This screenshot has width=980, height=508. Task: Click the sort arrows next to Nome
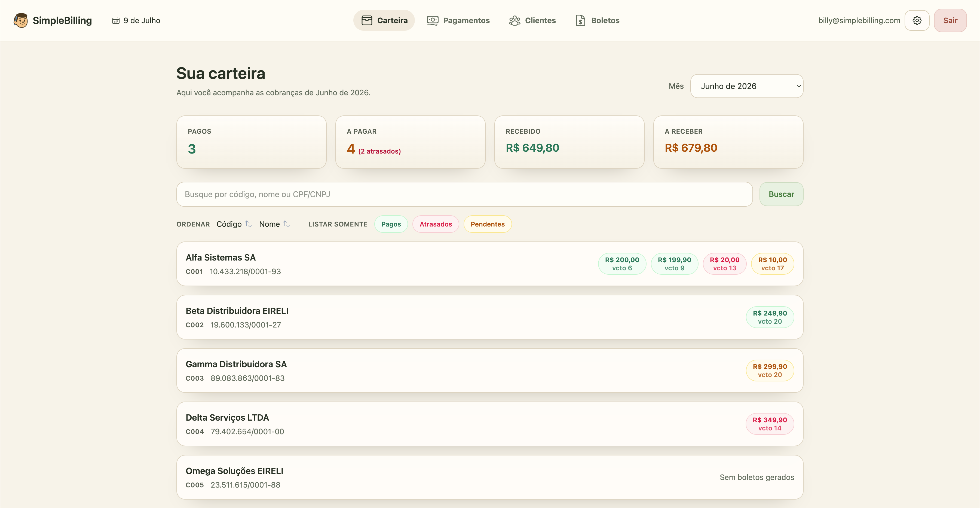pyautogui.click(x=286, y=224)
